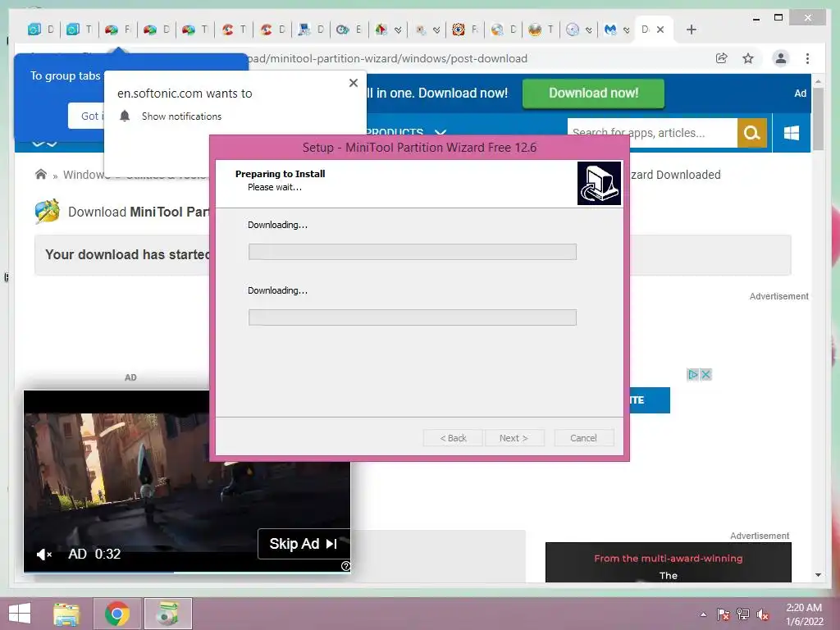Show hidden system tray icons

703,614
